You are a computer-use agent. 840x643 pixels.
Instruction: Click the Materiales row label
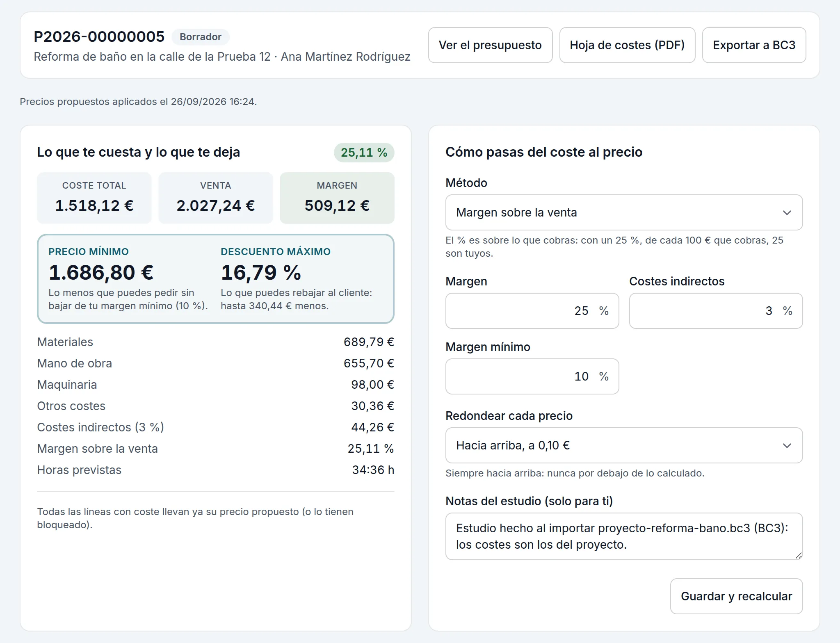tap(65, 342)
